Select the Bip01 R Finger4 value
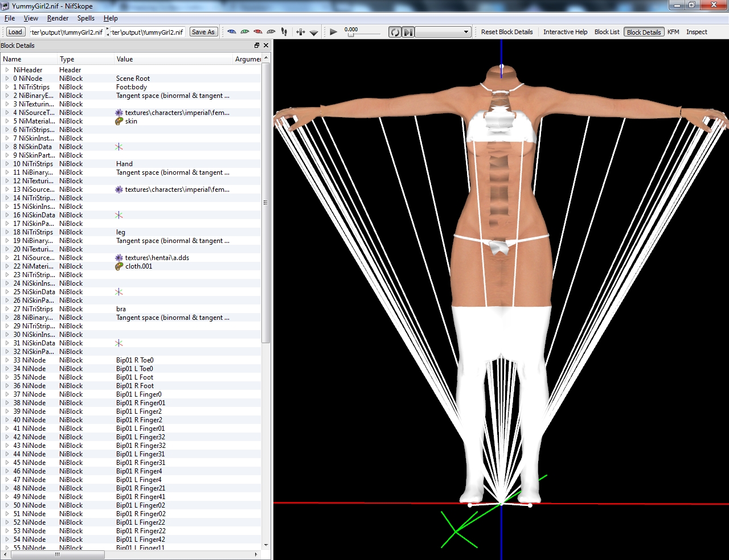 coord(139,471)
